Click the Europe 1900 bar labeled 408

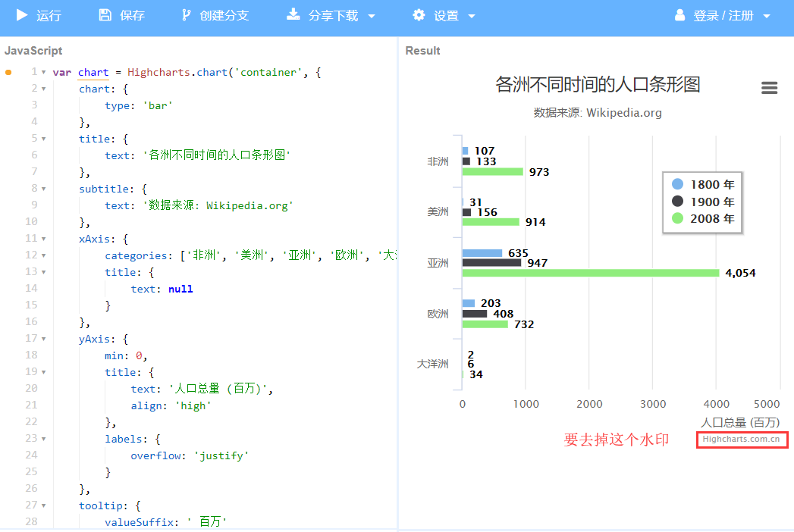click(475, 314)
